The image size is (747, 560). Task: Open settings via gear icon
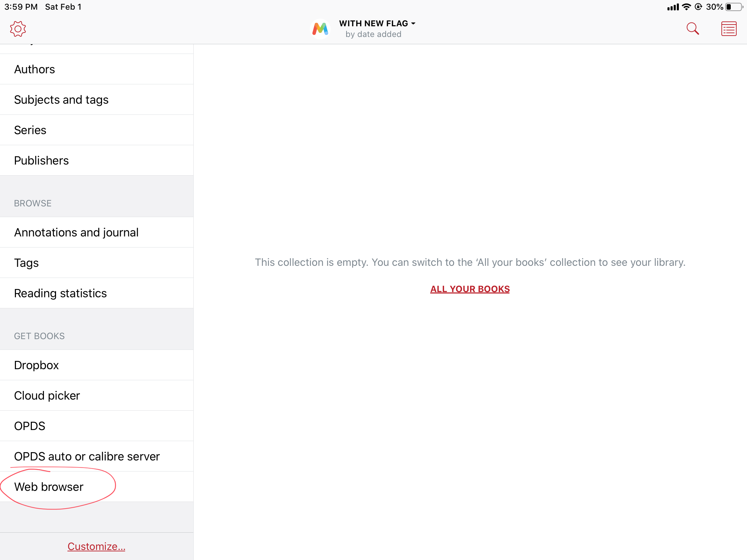coord(18,29)
